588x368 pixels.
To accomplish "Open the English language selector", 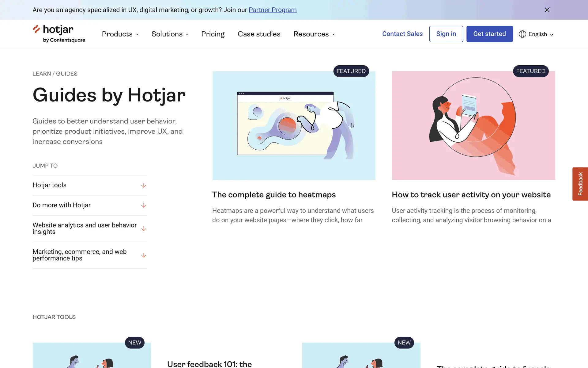I will (x=536, y=34).
